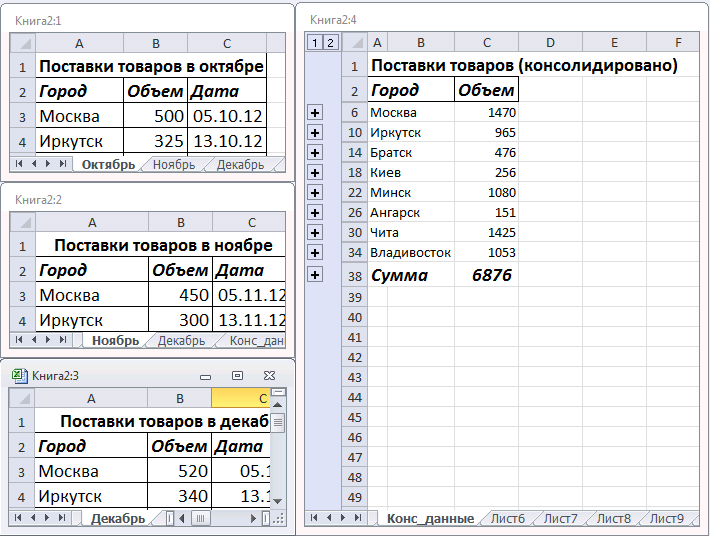Viewport: 710px width, 536px height.
Task: Horizontal scrollbar thumb in Книга2:3
Action: point(200,518)
